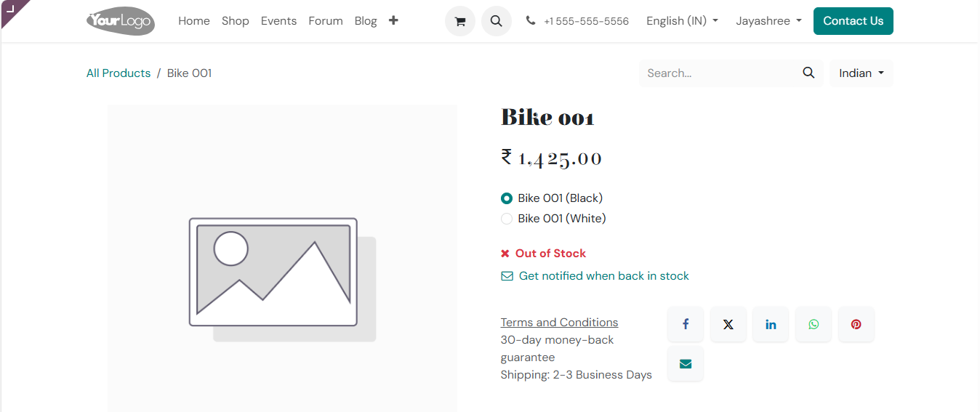
Task: Select the Bike 001 (White) variant
Action: [x=507, y=219]
